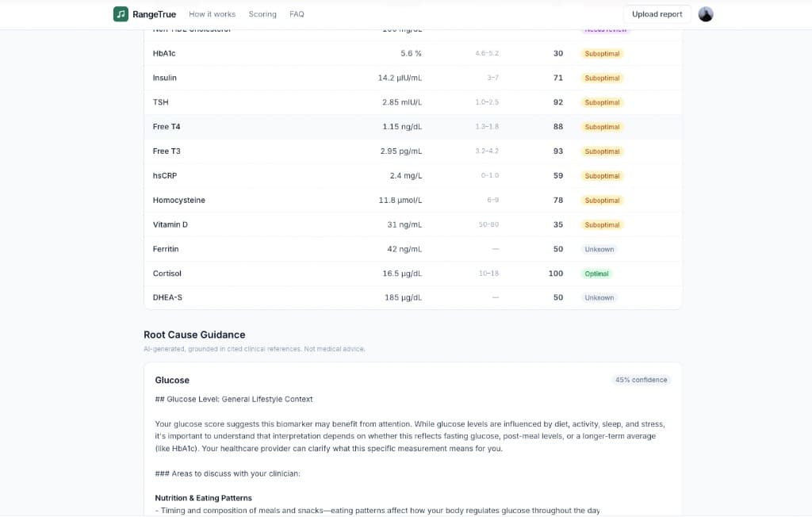This screenshot has width=812, height=517.
Task: Click the Optimal badge for Cortisol
Action: (596, 274)
